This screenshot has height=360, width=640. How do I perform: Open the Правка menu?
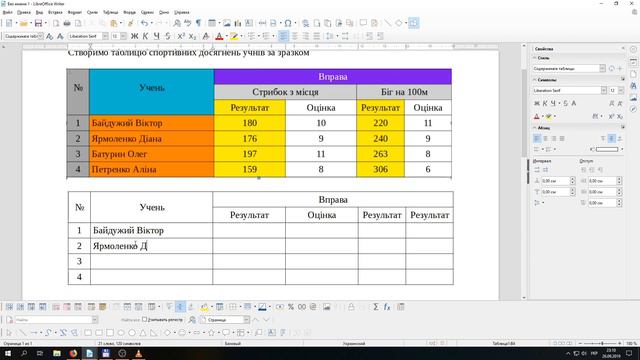[x=24, y=13]
